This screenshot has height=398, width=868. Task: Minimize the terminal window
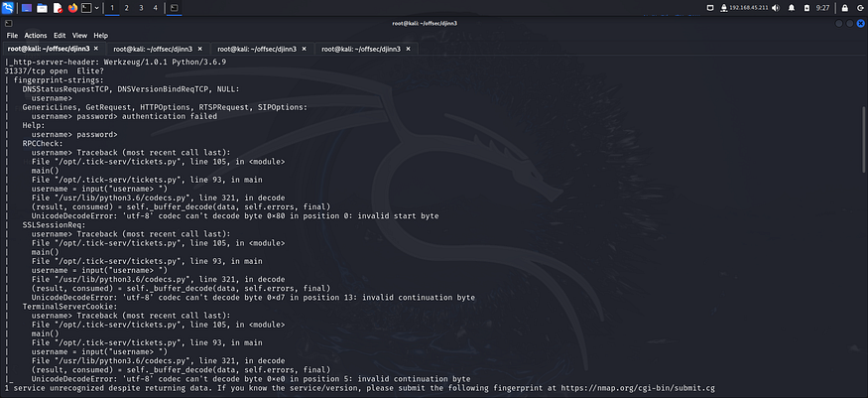[840, 23]
